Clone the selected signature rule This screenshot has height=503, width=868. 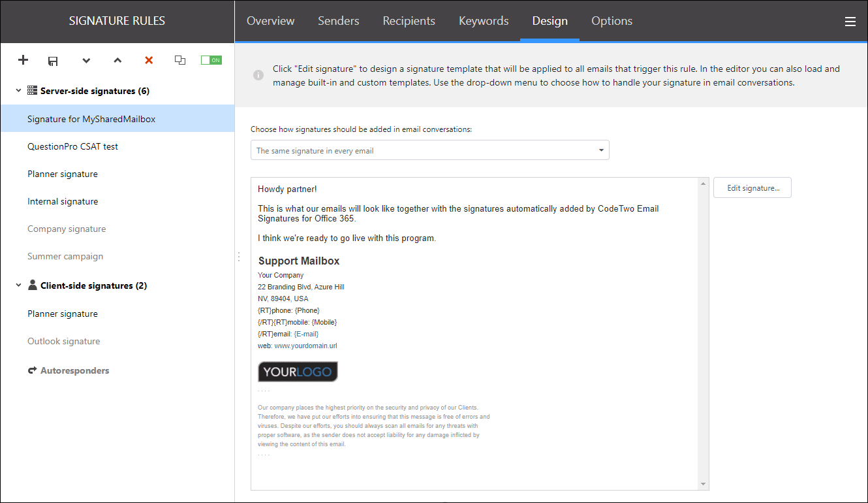(180, 60)
